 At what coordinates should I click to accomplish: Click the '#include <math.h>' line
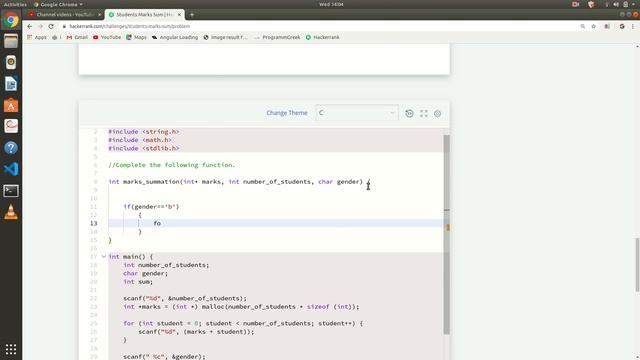pos(140,140)
